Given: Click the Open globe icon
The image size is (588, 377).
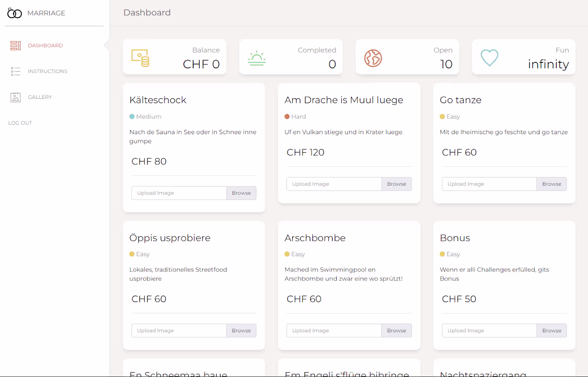Looking at the screenshot, I should pyautogui.click(x=373, y=58).
